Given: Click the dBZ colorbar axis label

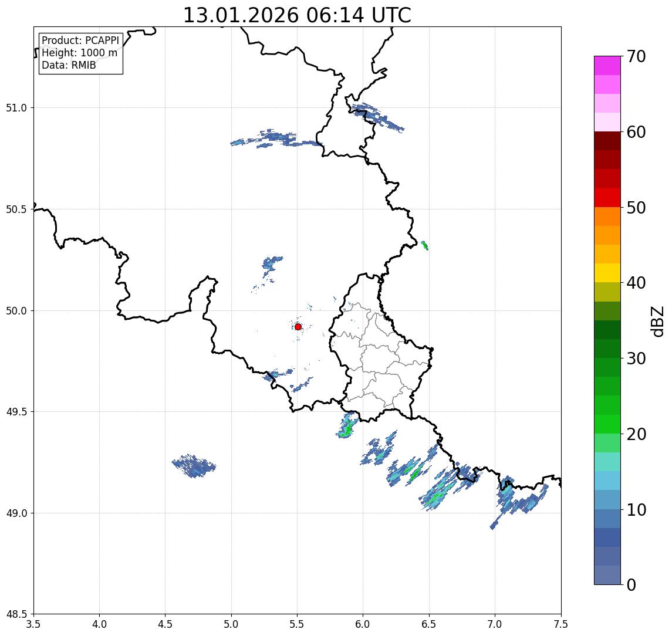Looking at the screenshot, I should point(657,321).
